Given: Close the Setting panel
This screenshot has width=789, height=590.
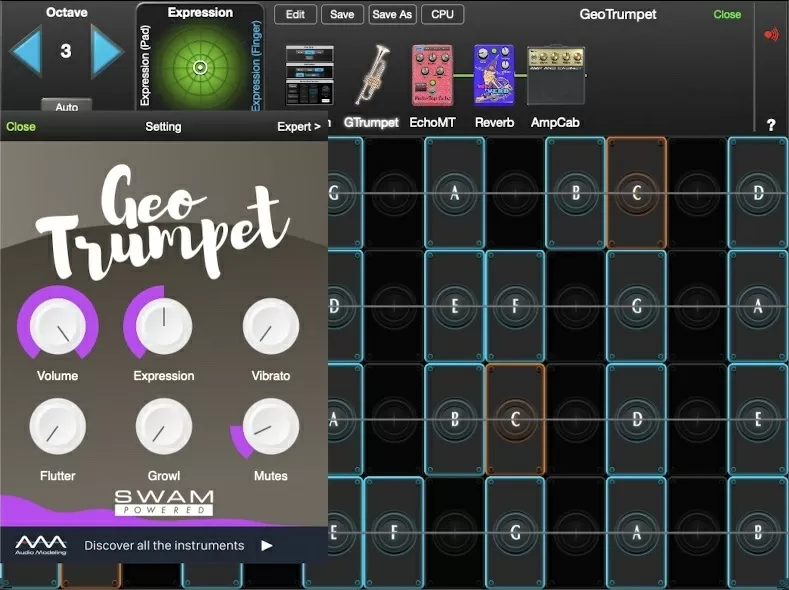Looking at the screenshot, I should point(21,127).
